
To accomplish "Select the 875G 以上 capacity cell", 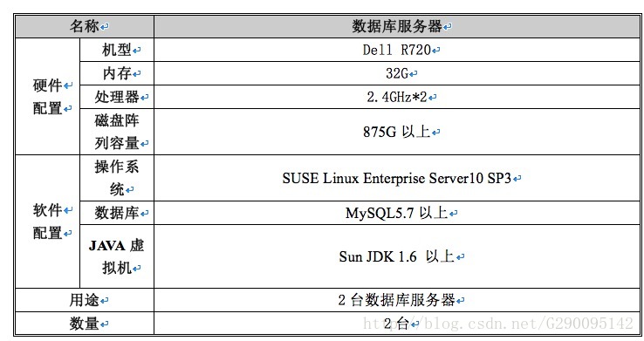I will click(397, 132).
